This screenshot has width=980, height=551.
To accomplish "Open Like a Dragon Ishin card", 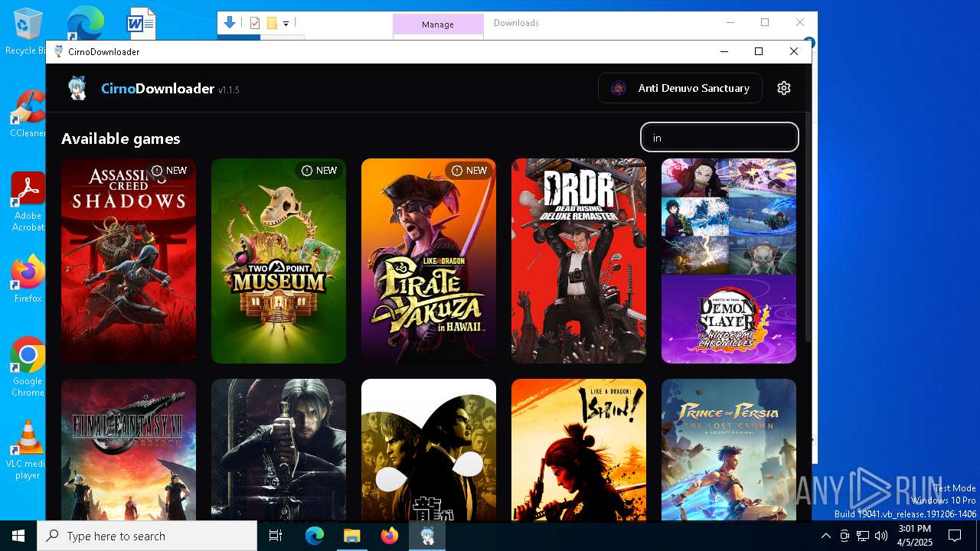I will (579, 450).
